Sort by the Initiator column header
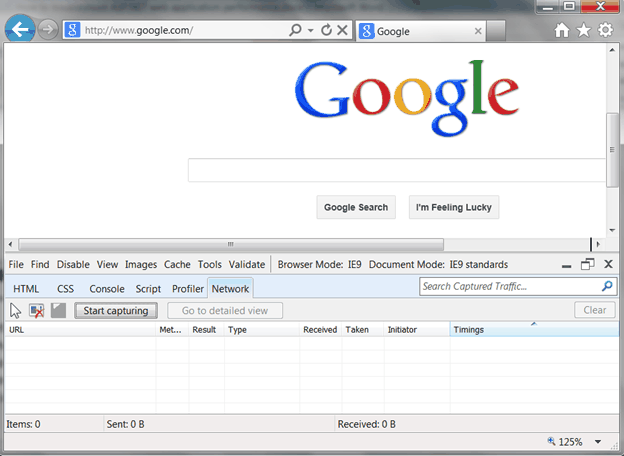The image size is (624, 456). pos(417,330)
